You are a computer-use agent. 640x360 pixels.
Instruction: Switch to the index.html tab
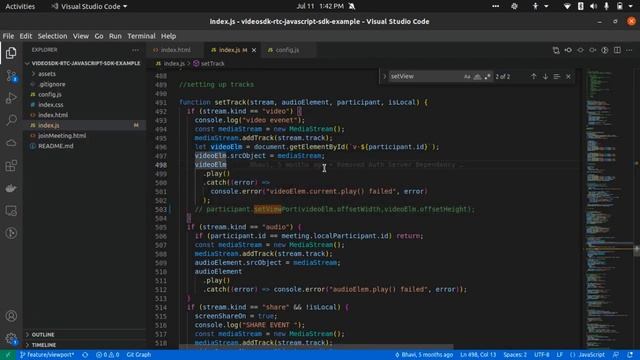[176, 50]
